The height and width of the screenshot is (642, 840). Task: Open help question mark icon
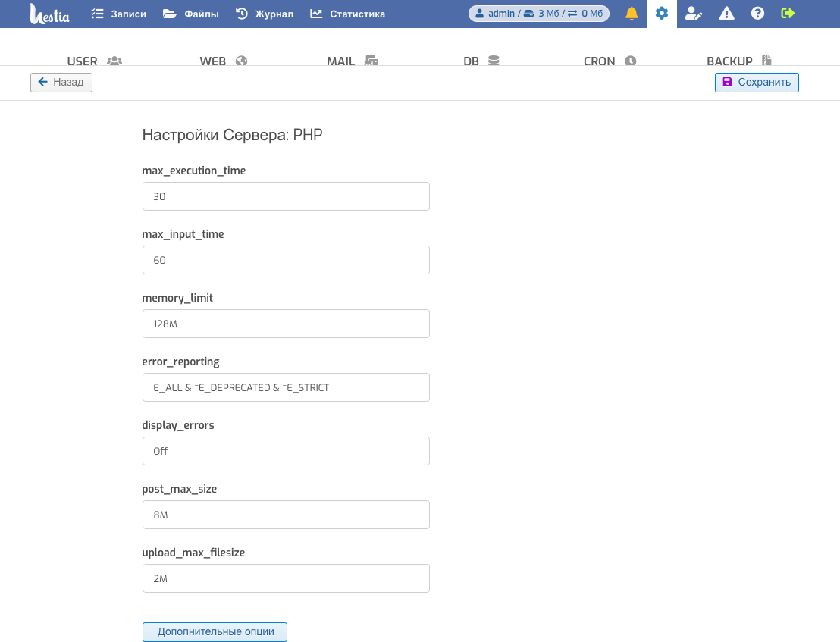(x=757, y=14)
